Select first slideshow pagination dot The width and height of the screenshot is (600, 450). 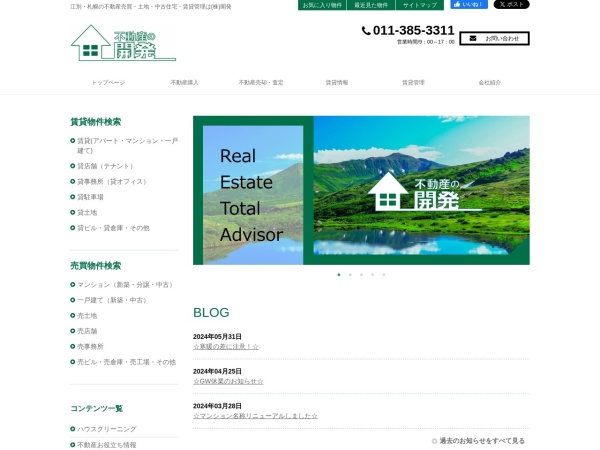pos(339,274)
